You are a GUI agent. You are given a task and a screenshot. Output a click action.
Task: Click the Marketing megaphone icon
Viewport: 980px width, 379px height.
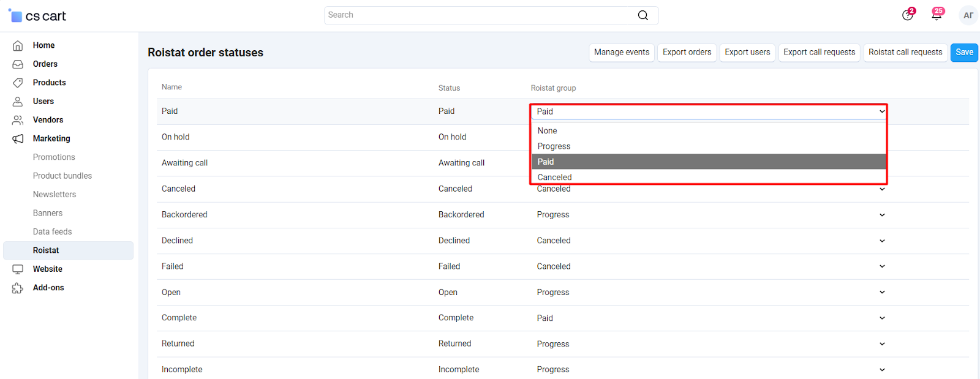point(18,138)
